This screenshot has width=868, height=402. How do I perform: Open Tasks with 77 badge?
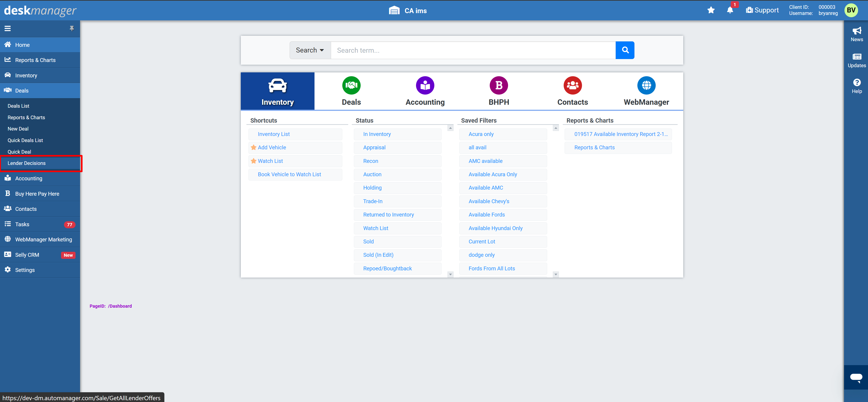tap(40, 224)
